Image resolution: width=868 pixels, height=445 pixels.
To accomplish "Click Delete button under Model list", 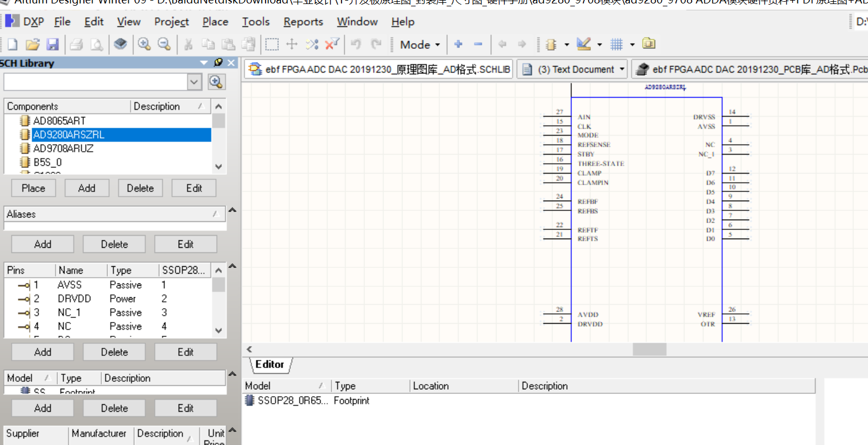I will click(x=114, y=408).
